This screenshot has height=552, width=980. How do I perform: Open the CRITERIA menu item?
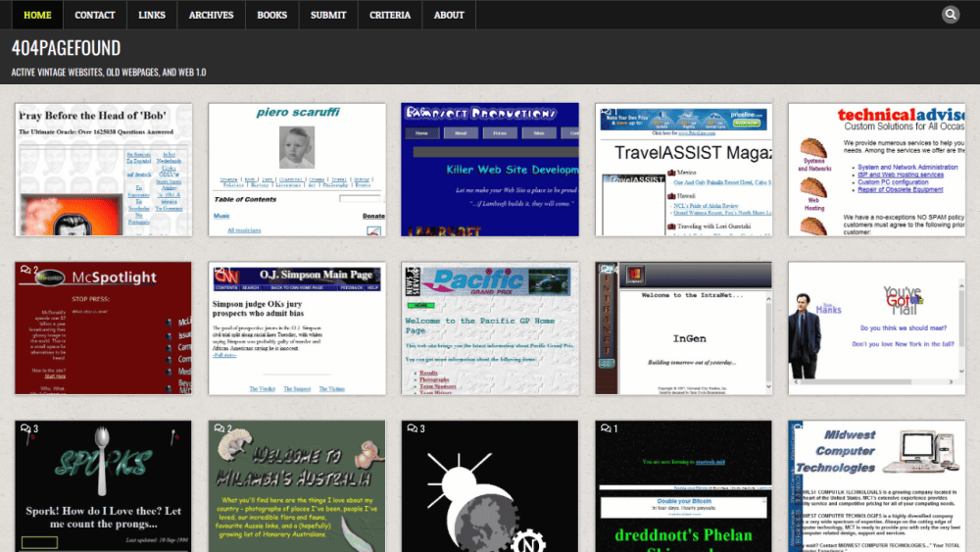pyautogui.click(x=390, y=15)
